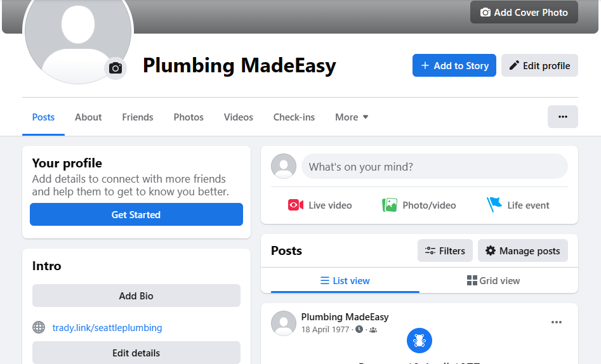
Task: Expand the More dropdown
Action: point(352,117)
